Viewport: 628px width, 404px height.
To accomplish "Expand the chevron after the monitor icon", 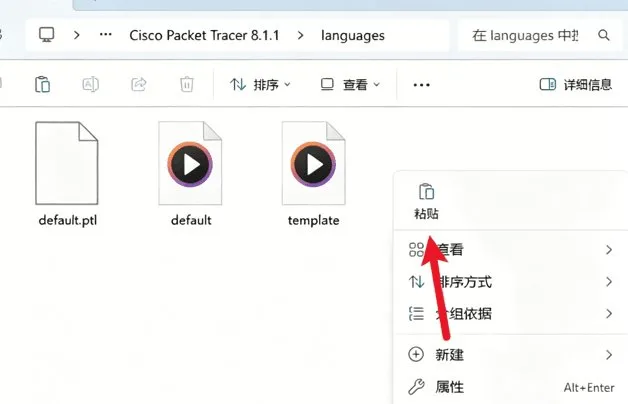I will click(76, 35).
